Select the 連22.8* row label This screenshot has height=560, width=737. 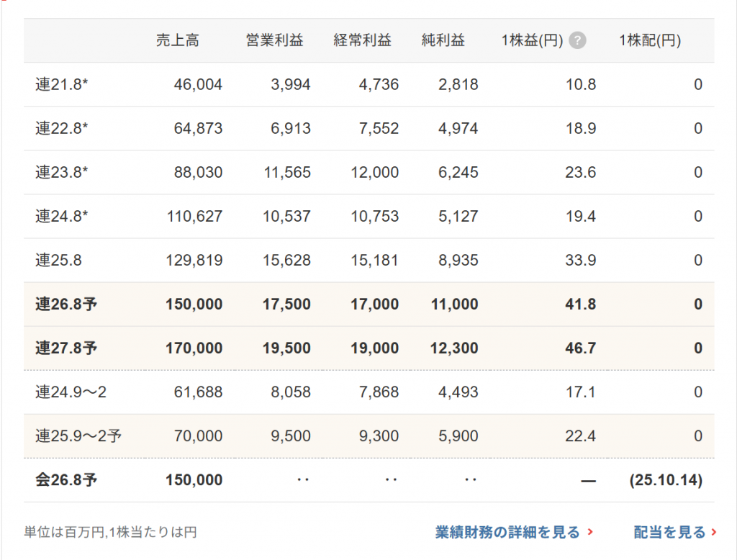62,129
